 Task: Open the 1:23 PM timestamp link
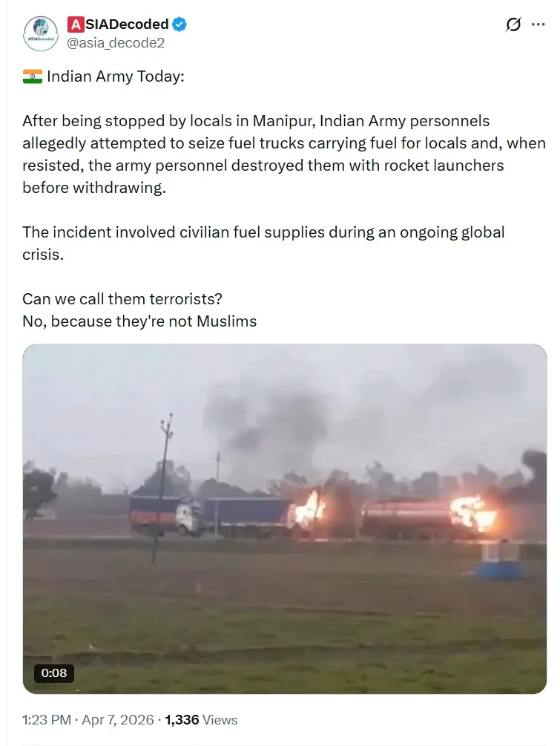click(47, 720)
